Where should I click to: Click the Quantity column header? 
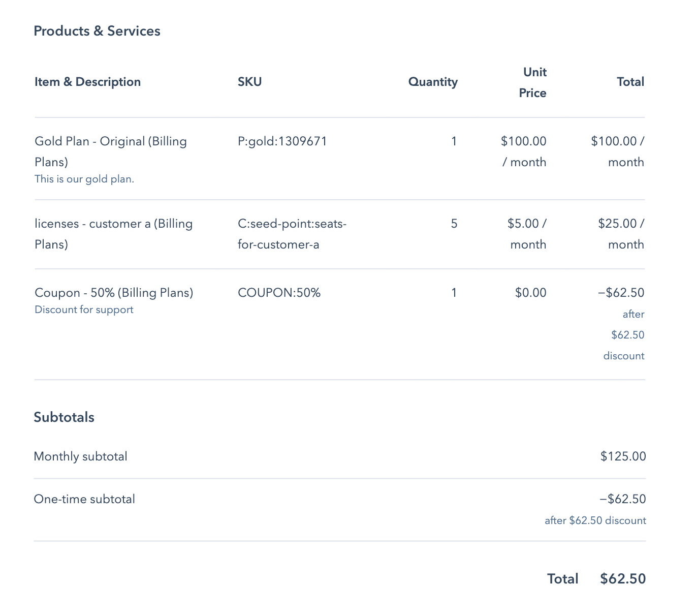click(432, 82)
